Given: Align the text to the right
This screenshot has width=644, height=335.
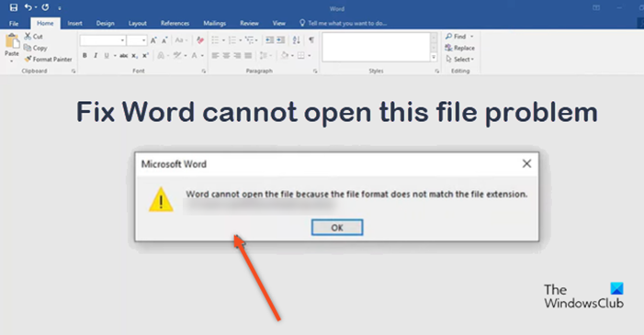Looking at the screenshot, I should [237, 55].
